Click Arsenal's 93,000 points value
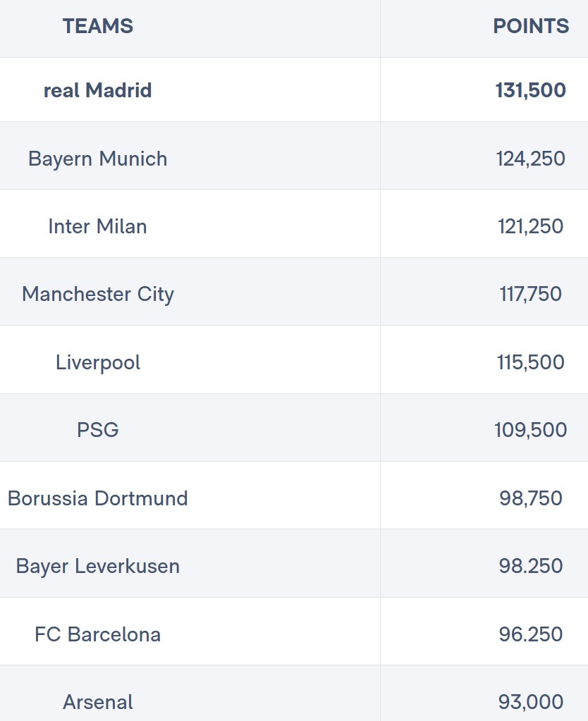Viewport: 588px width, 721px height. pyautogui.click(x=531, y=702)
